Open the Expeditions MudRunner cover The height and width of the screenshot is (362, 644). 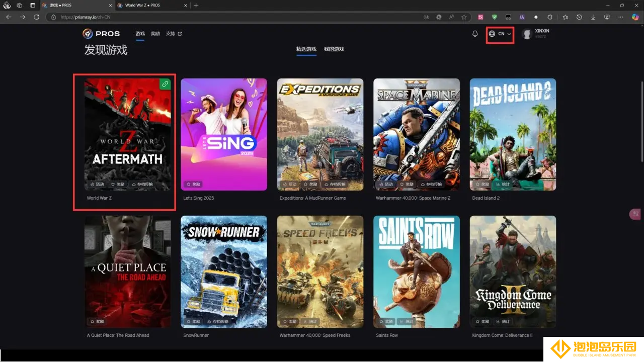[x=320, y=134]
